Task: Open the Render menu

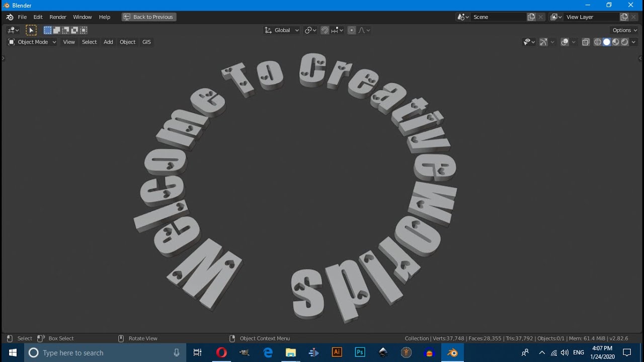Action: (58, 17)
